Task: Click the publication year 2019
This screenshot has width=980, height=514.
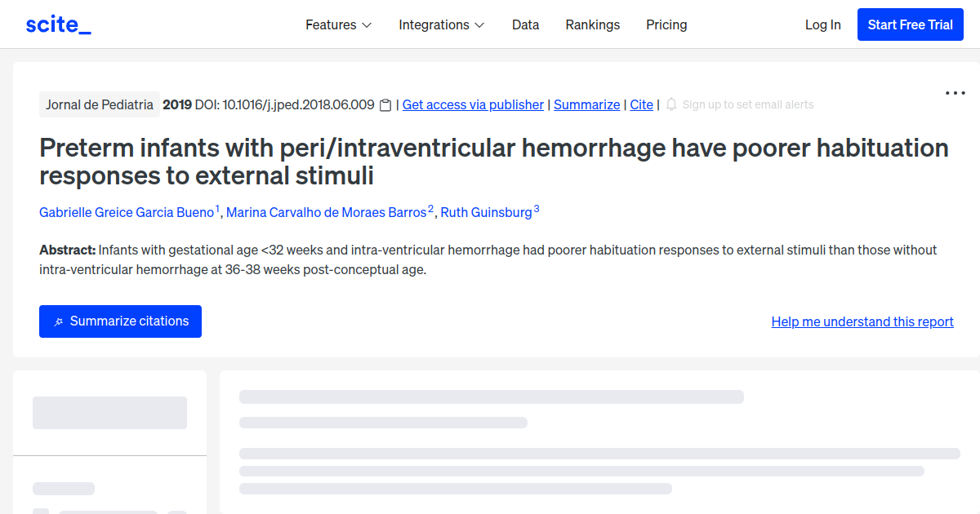Action: pos(177,104)
